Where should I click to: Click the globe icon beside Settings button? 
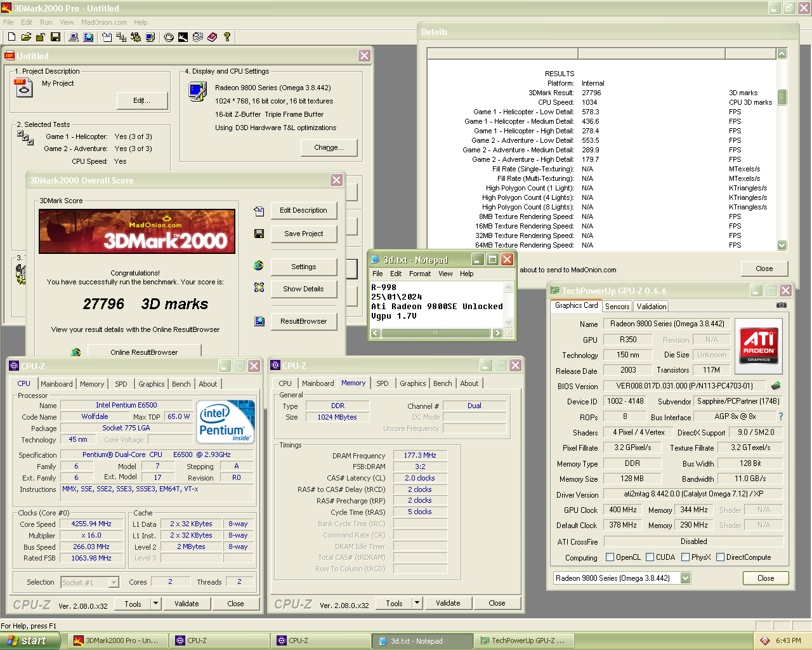click(x=259, y=265)
